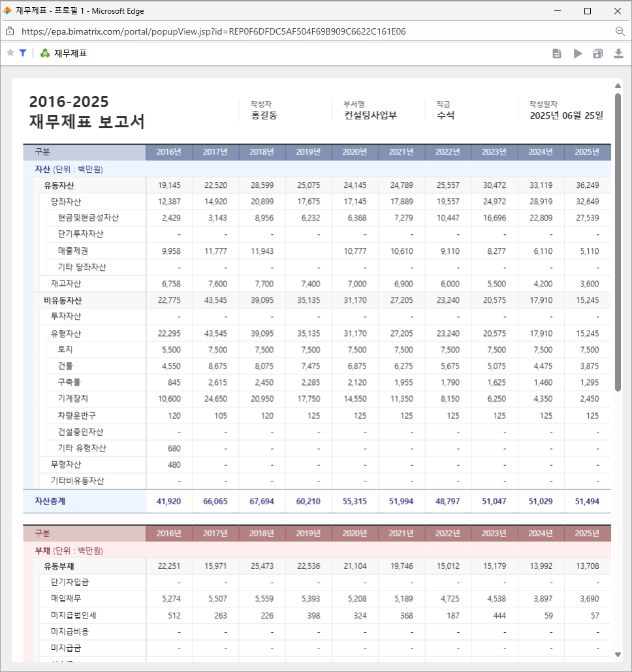The width and height of the screenshot is (632, 672).
Task: Click the favorite star icon
Action: click(x=10, y=53)
